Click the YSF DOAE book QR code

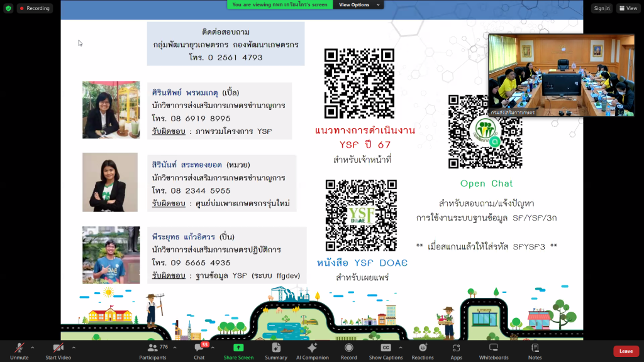point(361,215)
